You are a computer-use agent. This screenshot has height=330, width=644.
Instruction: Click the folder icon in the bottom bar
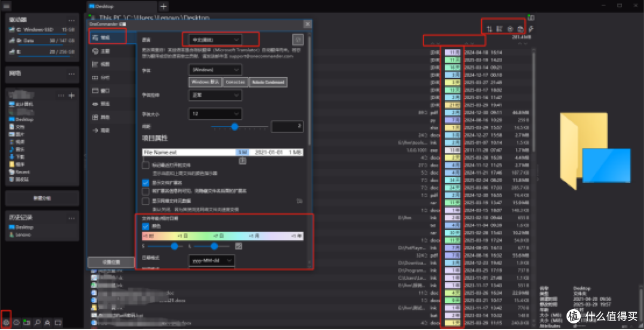tap(27, 323)
